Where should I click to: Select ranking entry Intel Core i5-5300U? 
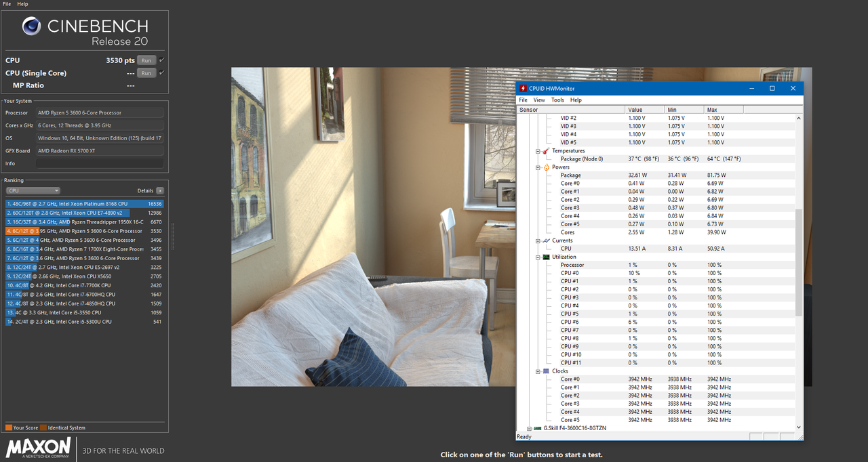pos(85,322)
